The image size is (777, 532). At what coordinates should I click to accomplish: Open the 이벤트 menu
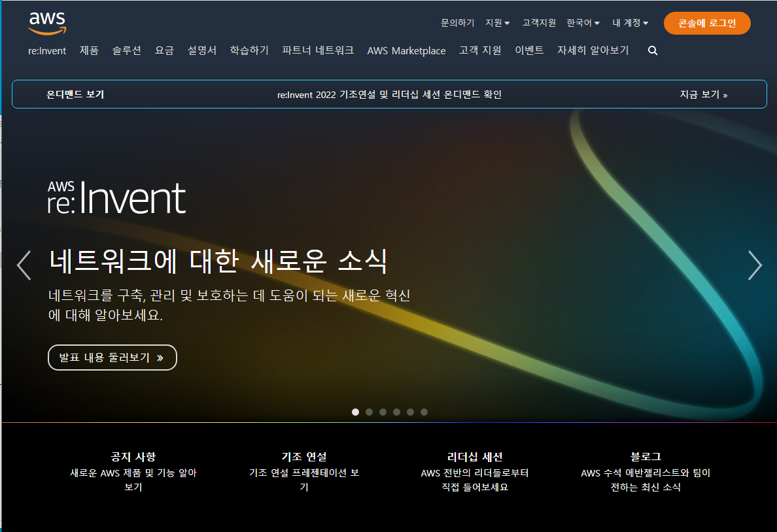point(529,50)
